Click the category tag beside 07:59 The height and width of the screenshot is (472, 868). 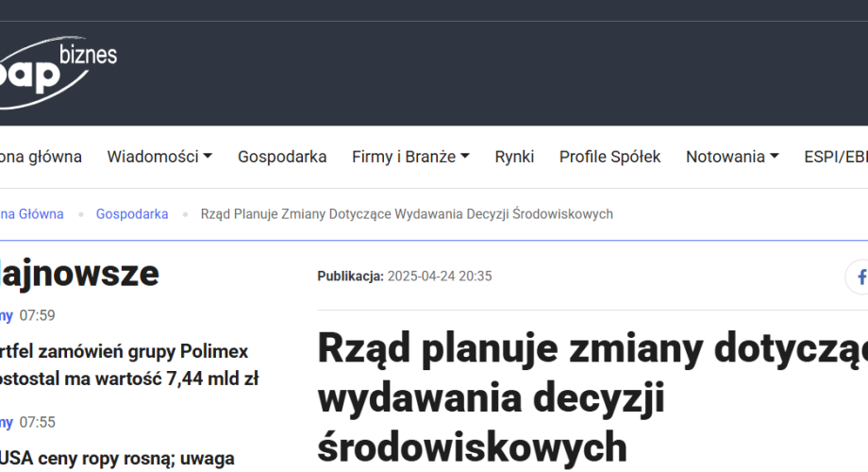(7, 316)
